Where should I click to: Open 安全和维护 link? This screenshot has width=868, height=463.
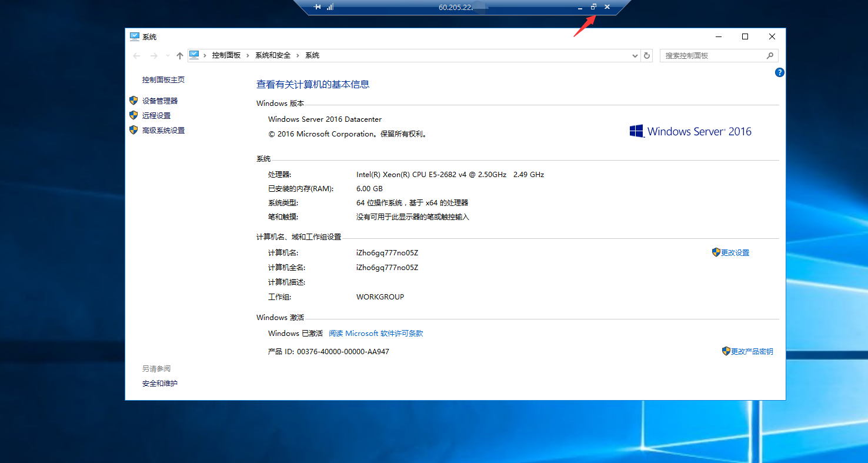coord(160,384)
